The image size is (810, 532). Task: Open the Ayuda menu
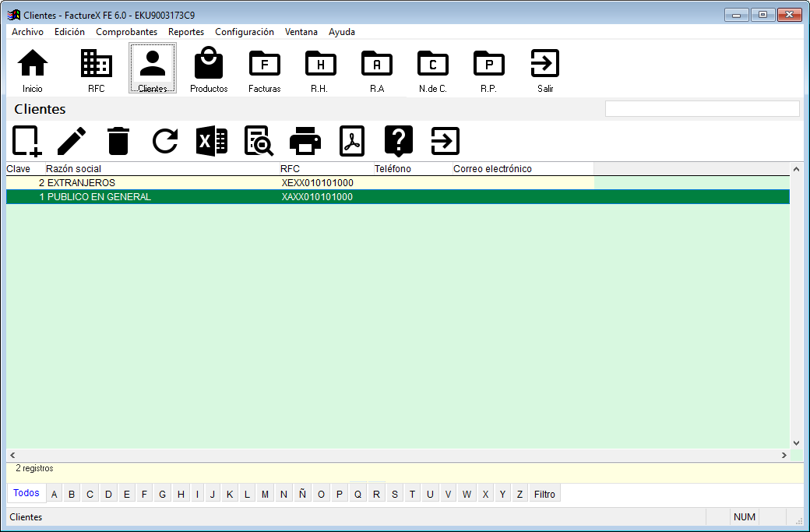(x=342, y=32)
